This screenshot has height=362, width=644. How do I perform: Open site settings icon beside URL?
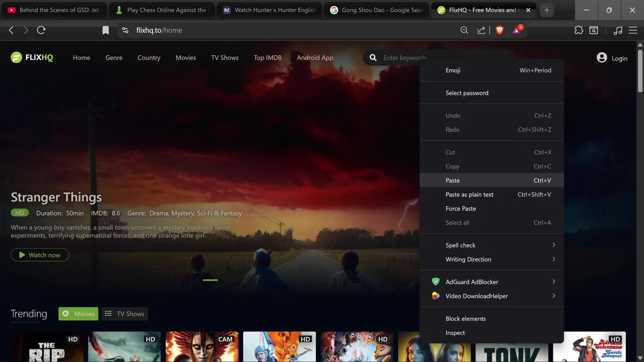[x=125, y=30]
